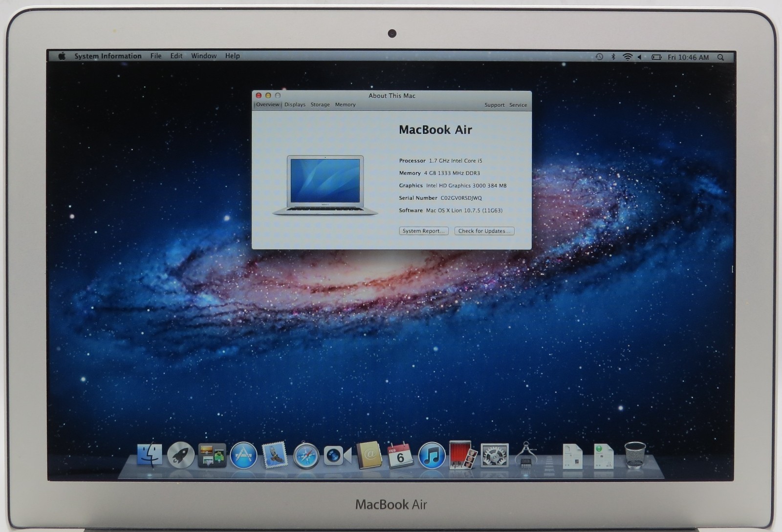Open the Apple menu

click(62, 56)
